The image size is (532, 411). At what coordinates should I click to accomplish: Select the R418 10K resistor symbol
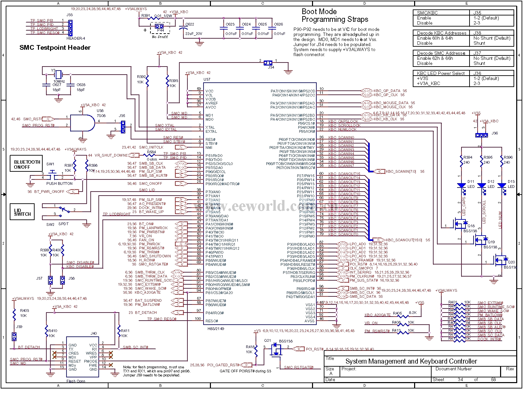(x=256, y=351)
